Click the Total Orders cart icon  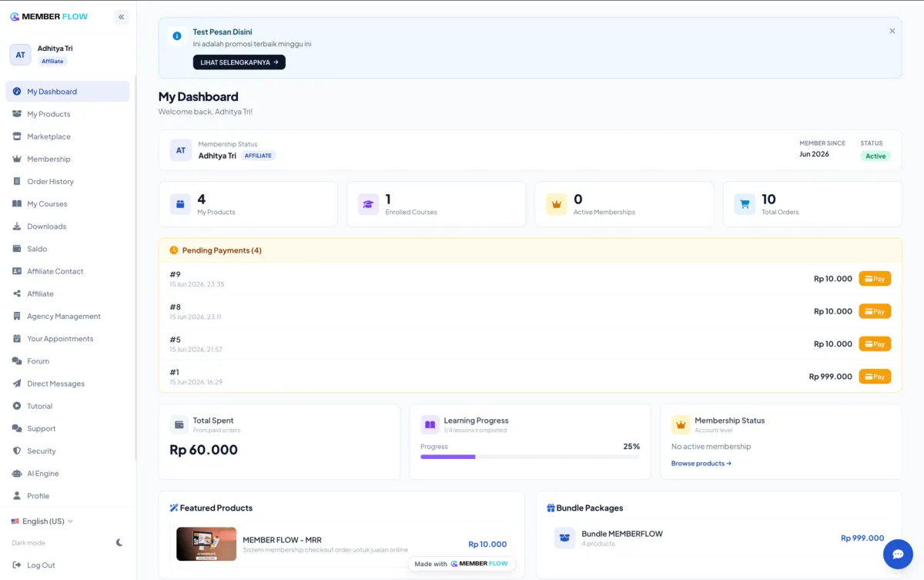click(x=745, y=204)
